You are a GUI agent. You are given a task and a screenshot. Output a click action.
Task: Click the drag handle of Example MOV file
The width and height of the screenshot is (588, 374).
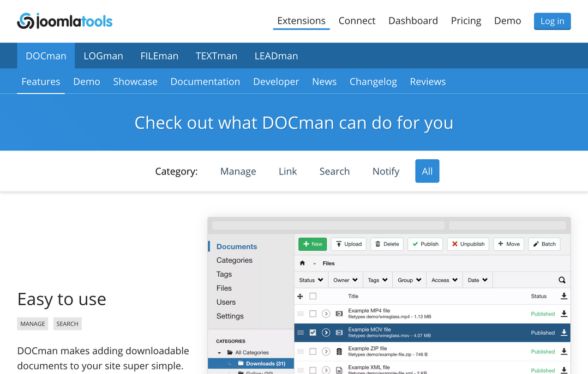(301, 333)
